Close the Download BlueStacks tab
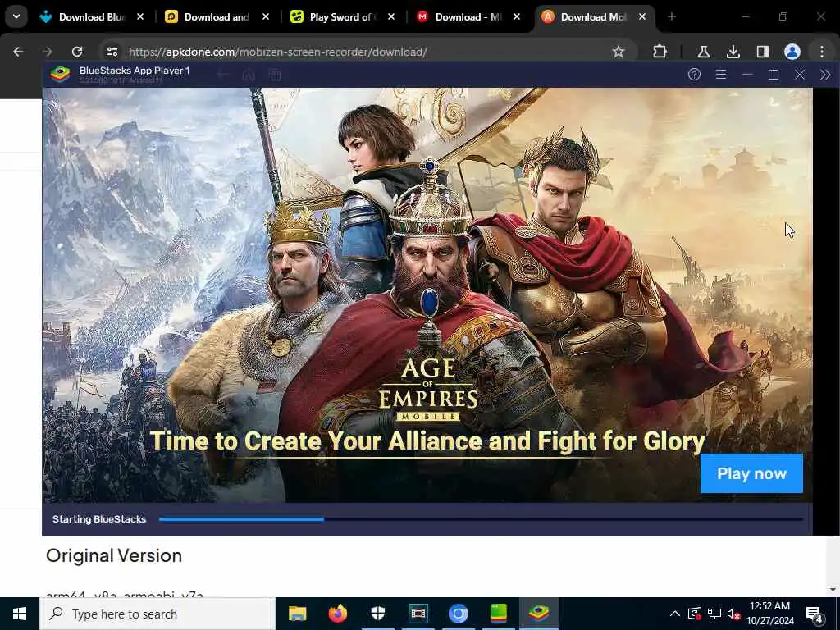The image size is (840, 630). point(140,17)
